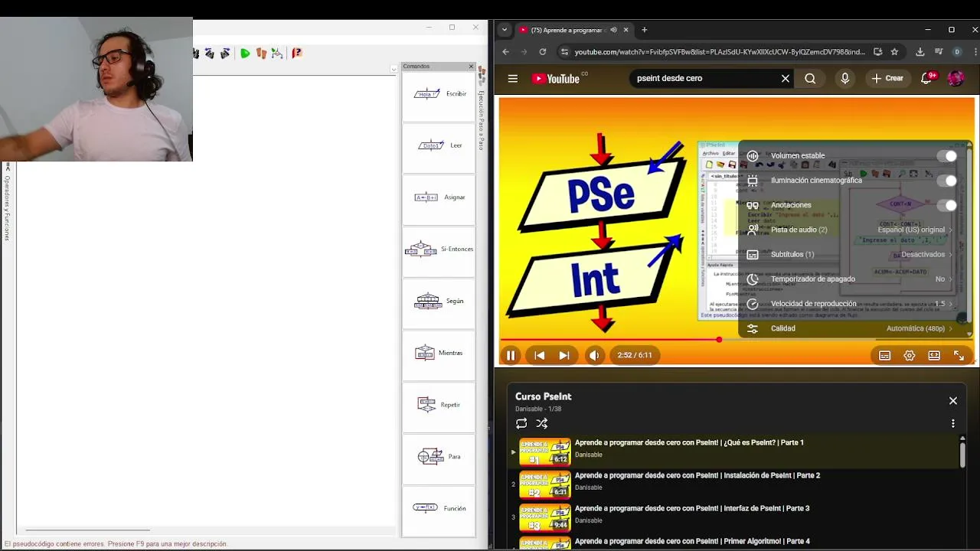Image resolution: width=980 pixels, height=551 pixels.
Task: Click the YouTube search magnifier button
Action: [810, 78]
